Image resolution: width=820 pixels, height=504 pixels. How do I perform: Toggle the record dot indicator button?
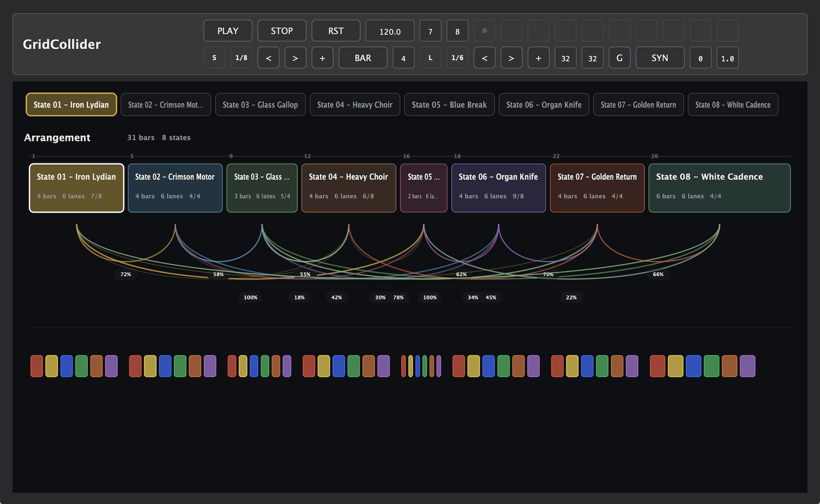point(485,31)
